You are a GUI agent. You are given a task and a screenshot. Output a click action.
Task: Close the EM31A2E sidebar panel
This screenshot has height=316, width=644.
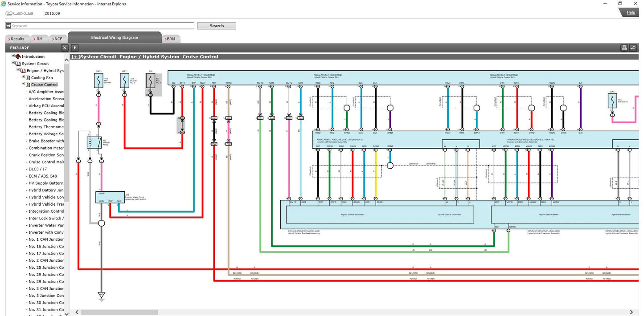65,48
